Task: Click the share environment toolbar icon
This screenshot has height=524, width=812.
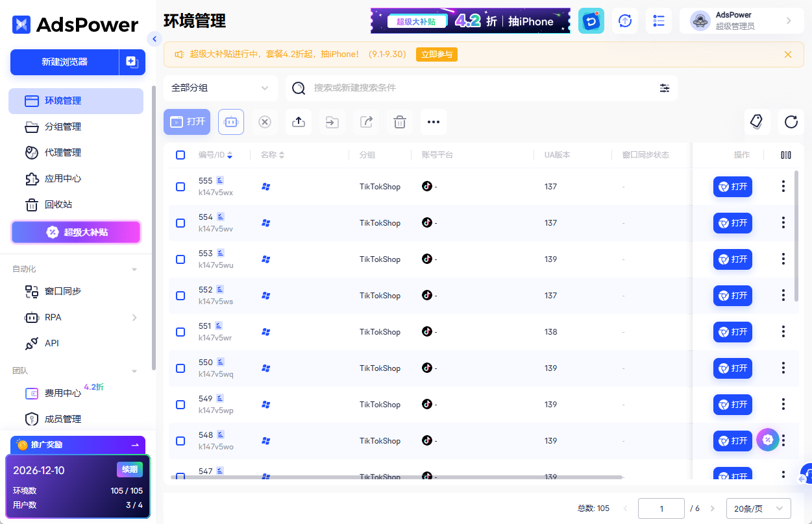Action: (x=366, y=122)
